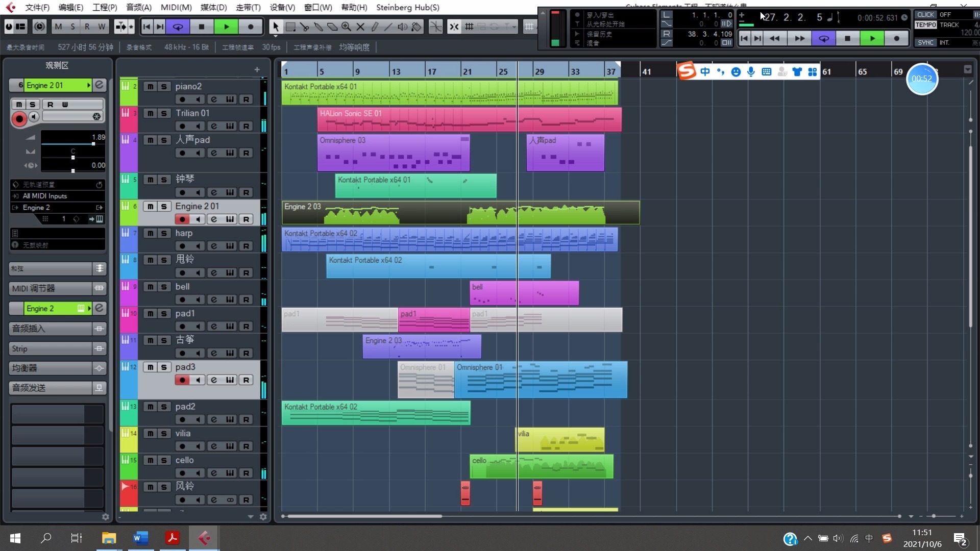Open the ruler display format dropdown
The height and width of the screenshot is (551, 980).
click(x=968, y=69)
